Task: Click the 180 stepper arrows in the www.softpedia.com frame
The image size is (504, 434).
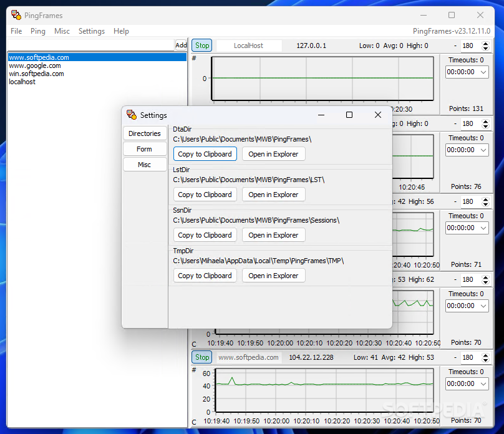Action: tap(486, 357)
